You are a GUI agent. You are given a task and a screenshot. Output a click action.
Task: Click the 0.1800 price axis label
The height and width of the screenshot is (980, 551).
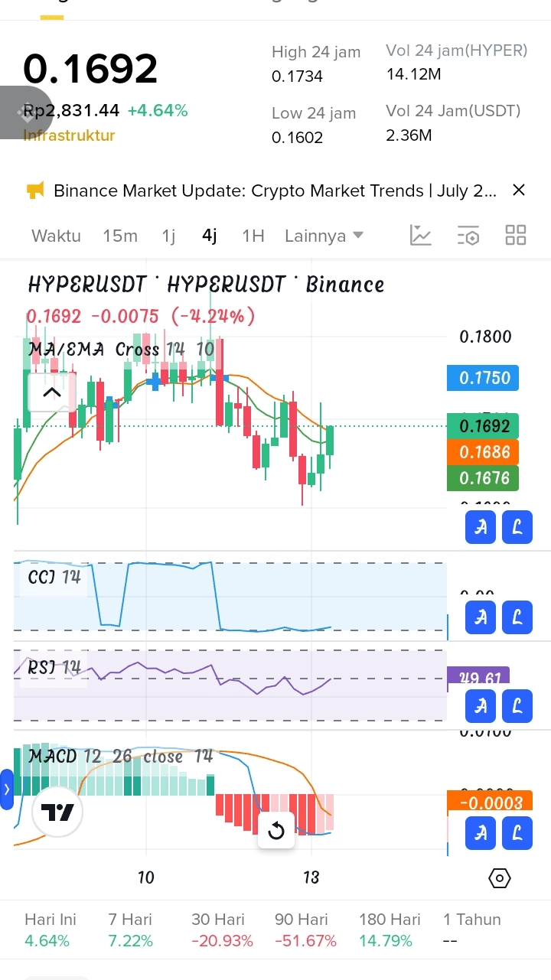pyautogui.click(x=485, y=337)
